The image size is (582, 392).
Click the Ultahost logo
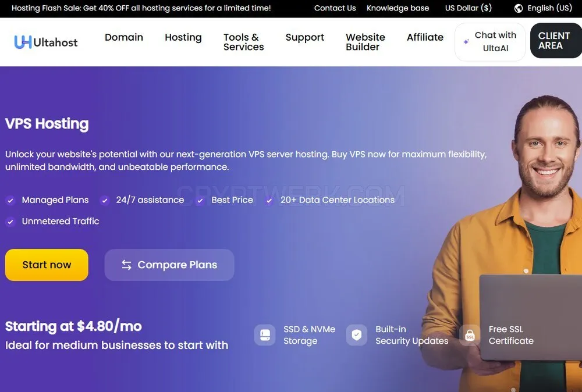(46, 42)
